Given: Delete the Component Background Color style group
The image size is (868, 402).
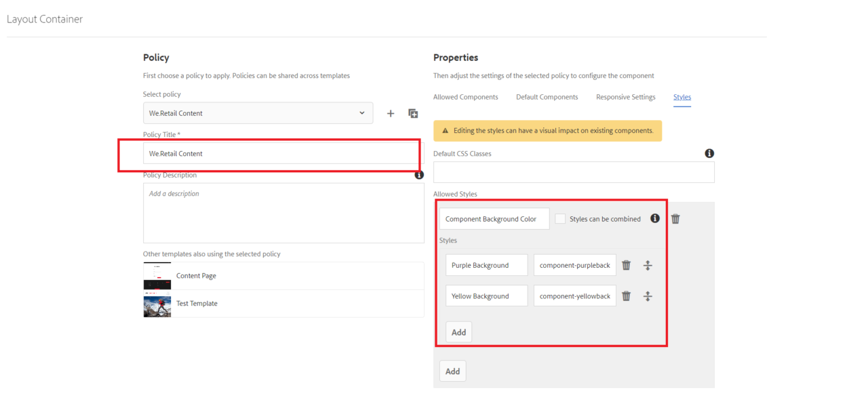Looking at the screenshot, I should (675, 218).
